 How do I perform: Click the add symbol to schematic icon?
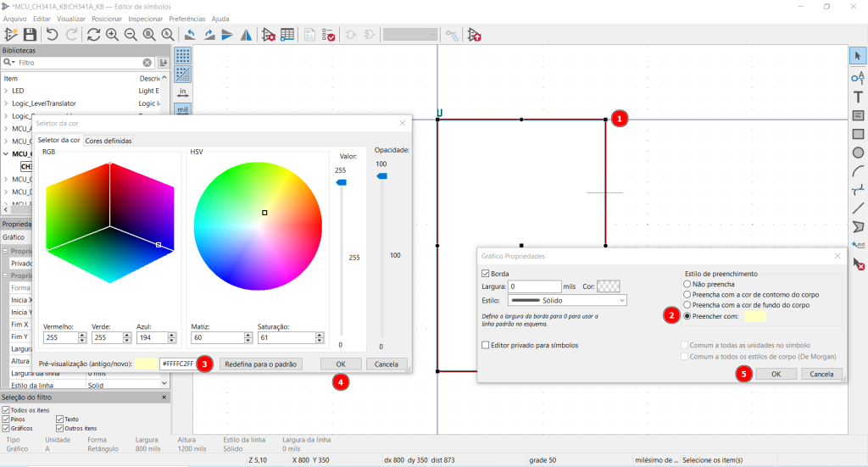(474, 35)
